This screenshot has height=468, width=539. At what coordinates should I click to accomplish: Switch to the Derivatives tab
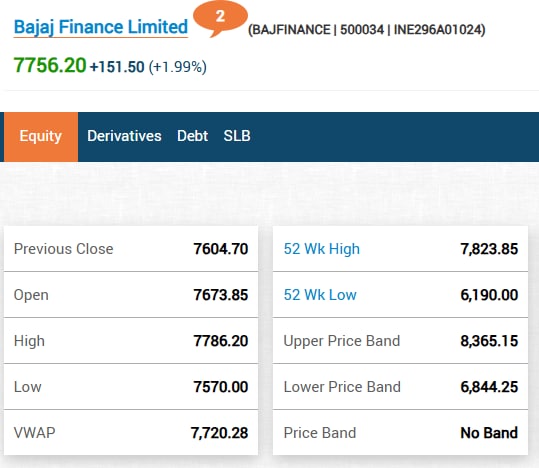click(x=124, y=136)
